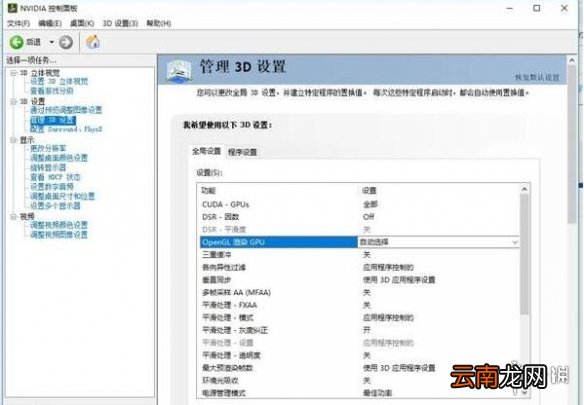
Task: Click the forward arrow icon in toolbar
Action: (x=66, y=42)
